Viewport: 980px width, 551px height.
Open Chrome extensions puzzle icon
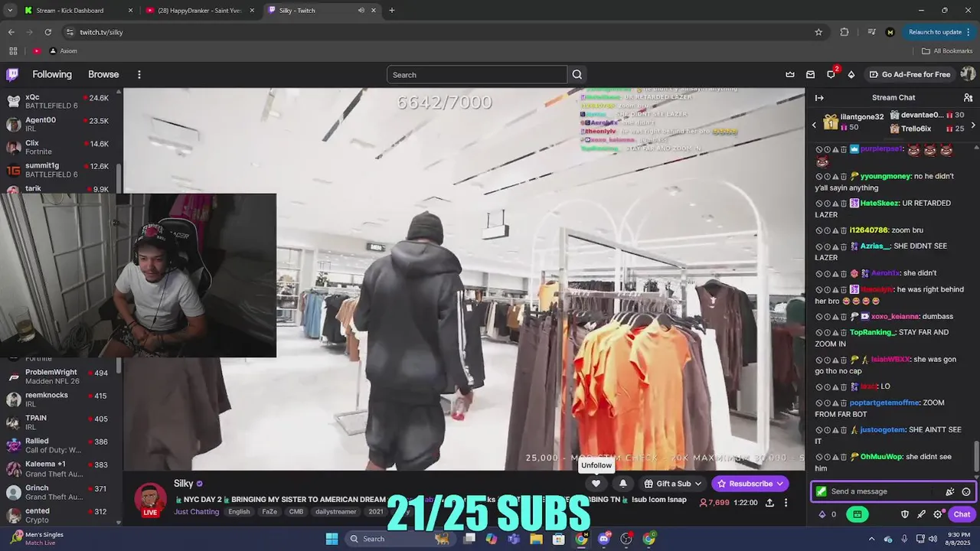844,32
